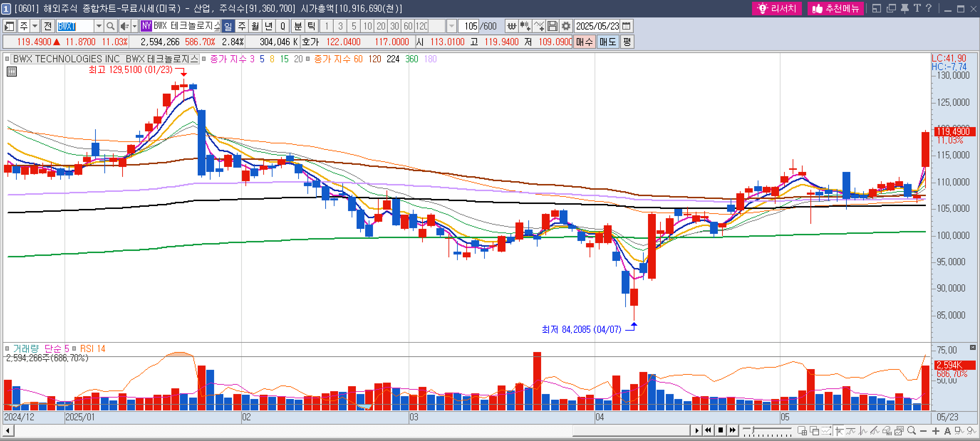Open the calendar date picker icon
The image size is (980, 441).
pos(627,26)
